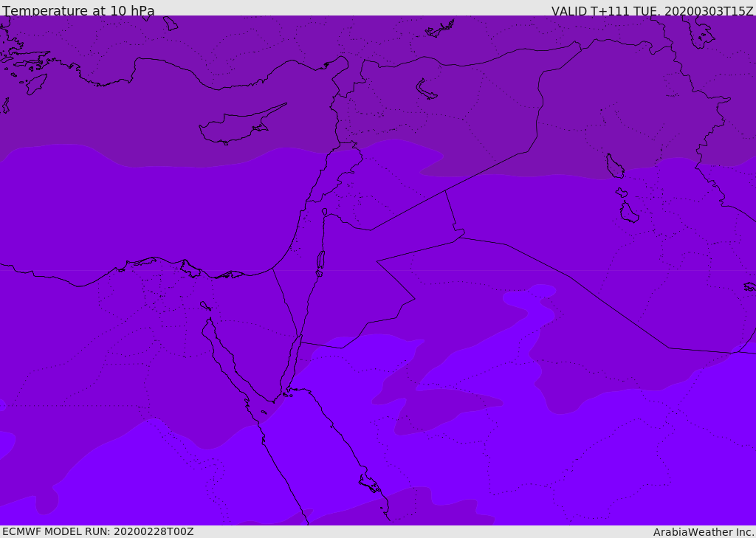
Task: Click the 'ECMWF MODEL RUN: 20200228T00Z' text
Action: pos(98,531)
